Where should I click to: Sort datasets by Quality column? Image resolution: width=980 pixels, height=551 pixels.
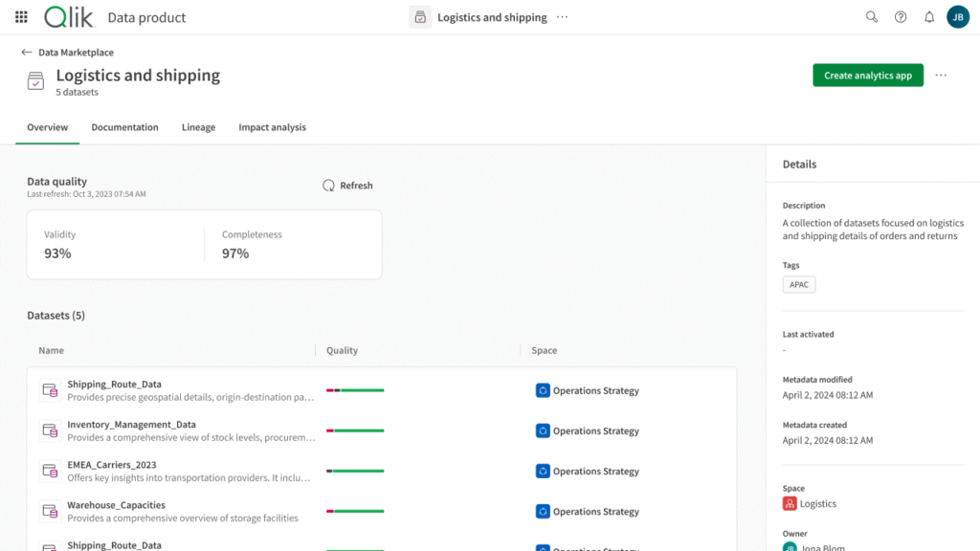pos(342,350)
